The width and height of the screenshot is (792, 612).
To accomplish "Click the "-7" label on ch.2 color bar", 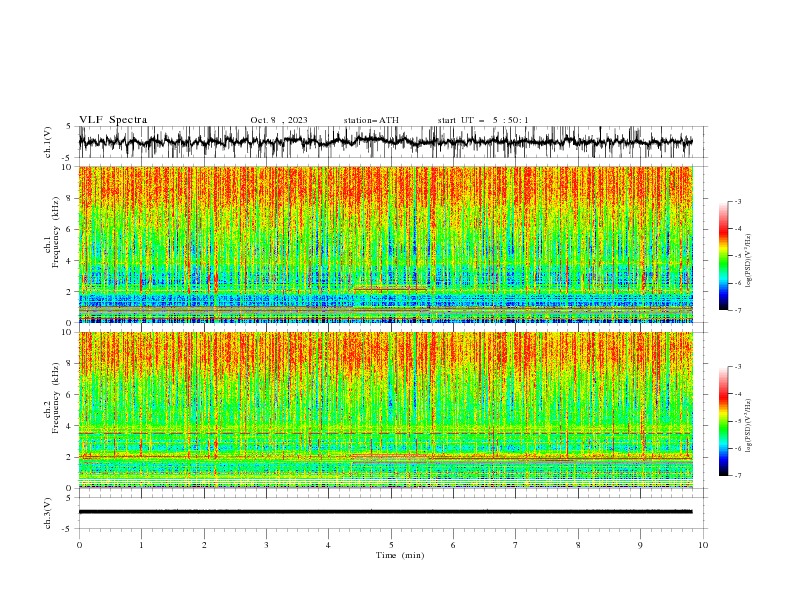I will click(x=737, y=475).
